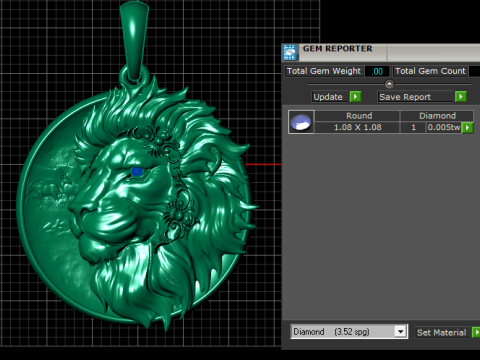The height and width of the screenshot is (360, 480).
Task: Click the Total Gem Count label
Action: click(430, 71)
